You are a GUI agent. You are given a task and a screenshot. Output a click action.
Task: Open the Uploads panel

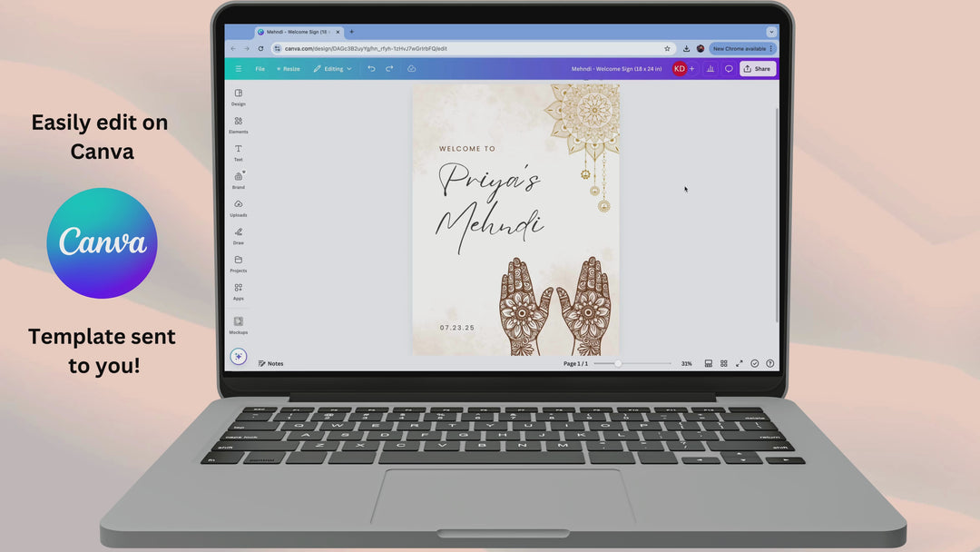coord(238,208)
